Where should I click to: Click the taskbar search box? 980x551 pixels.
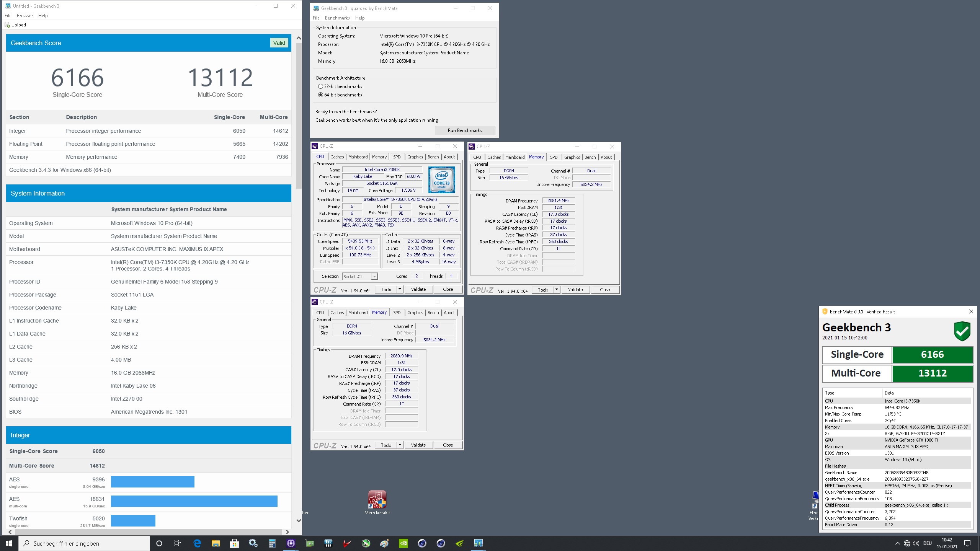[84, 543]
